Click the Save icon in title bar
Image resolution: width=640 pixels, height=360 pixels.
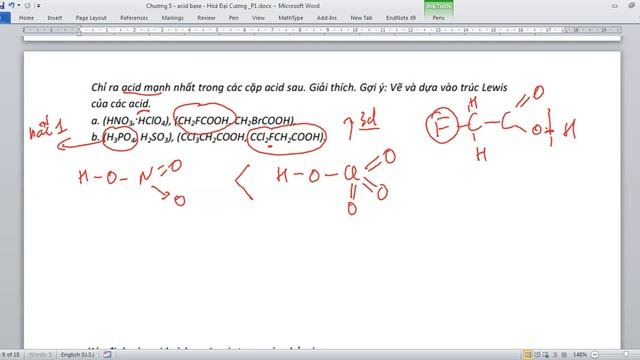[2, 5]
